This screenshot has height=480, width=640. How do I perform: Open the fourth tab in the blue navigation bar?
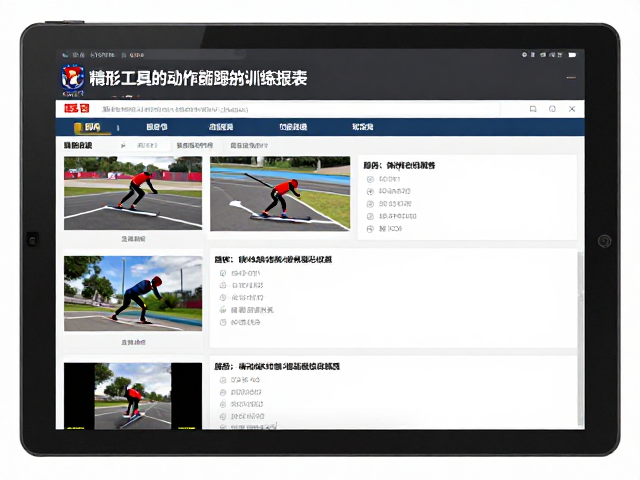(293, 127)
